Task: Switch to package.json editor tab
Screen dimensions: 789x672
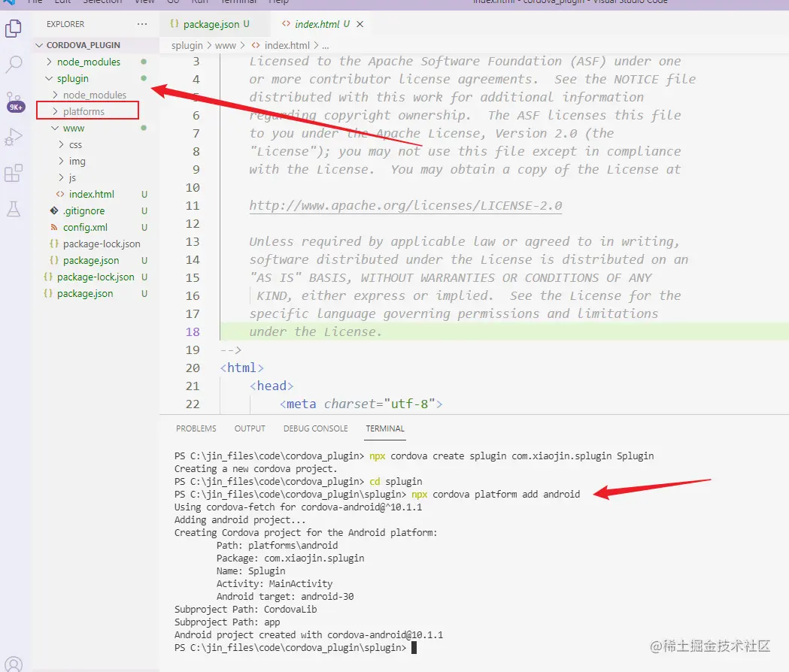Action: pos(210,24)
